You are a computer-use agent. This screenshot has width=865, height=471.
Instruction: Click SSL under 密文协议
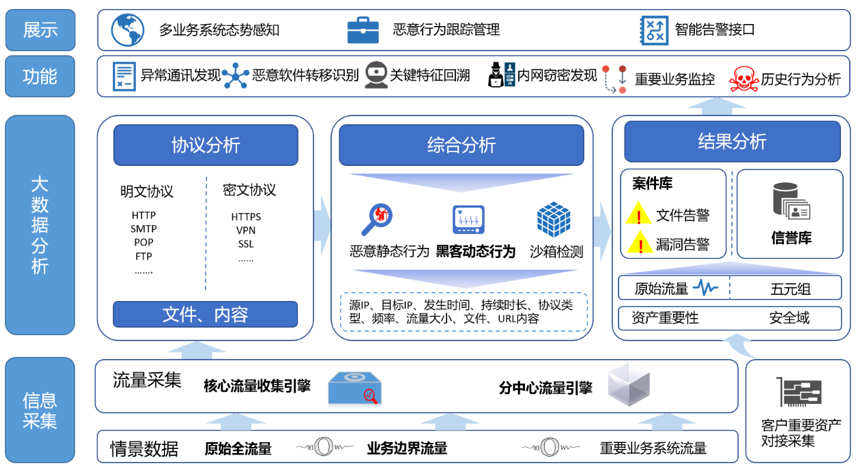click(x=246, y=244)
